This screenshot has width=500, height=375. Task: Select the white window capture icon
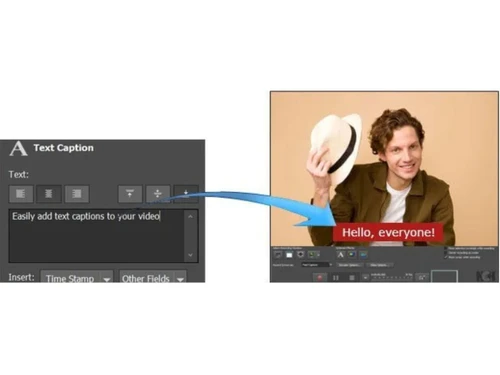pyautogui.click(x=289, y=255)
